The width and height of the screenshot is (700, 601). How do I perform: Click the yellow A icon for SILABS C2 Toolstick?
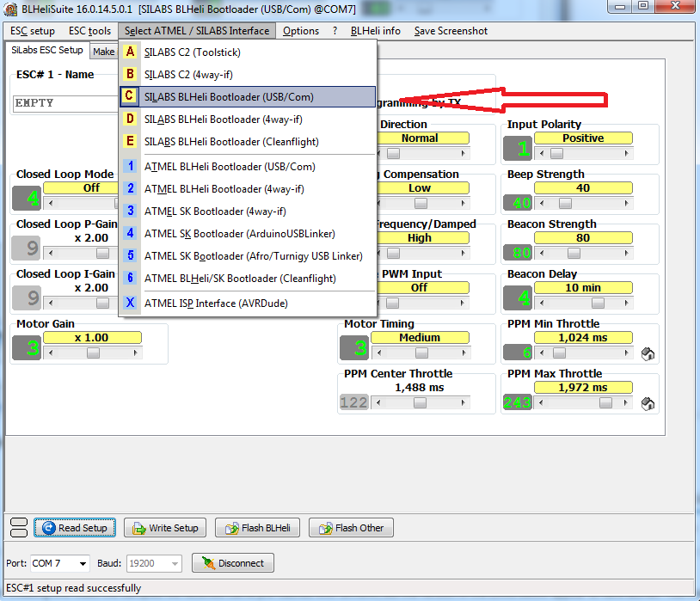pos(130,52)
